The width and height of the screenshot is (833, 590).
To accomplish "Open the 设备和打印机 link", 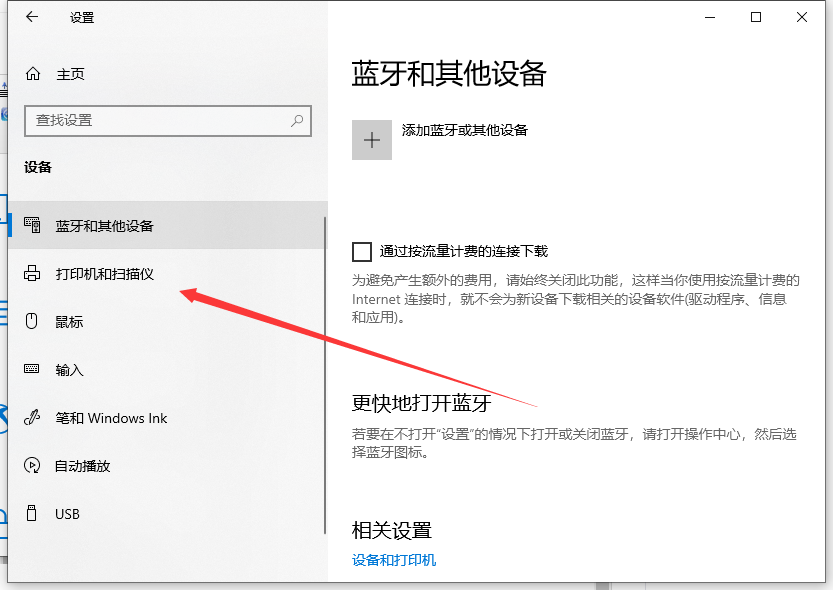I will (392, 560).
